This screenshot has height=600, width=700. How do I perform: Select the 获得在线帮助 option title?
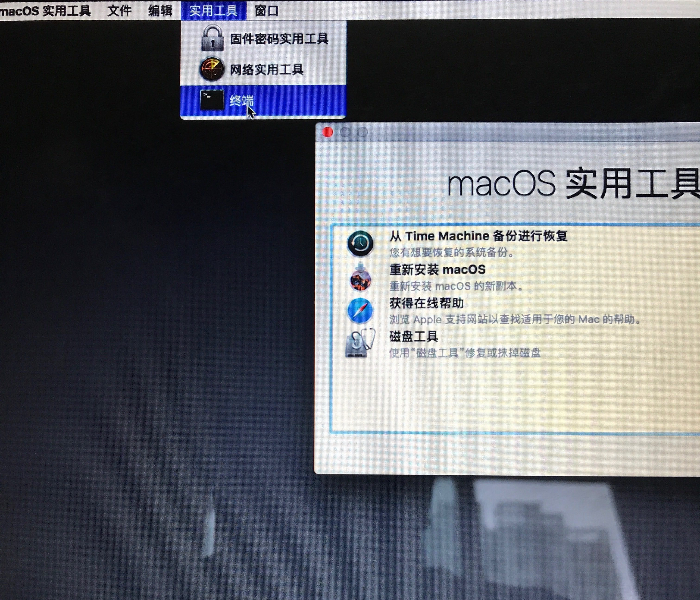tap(427, 303)
